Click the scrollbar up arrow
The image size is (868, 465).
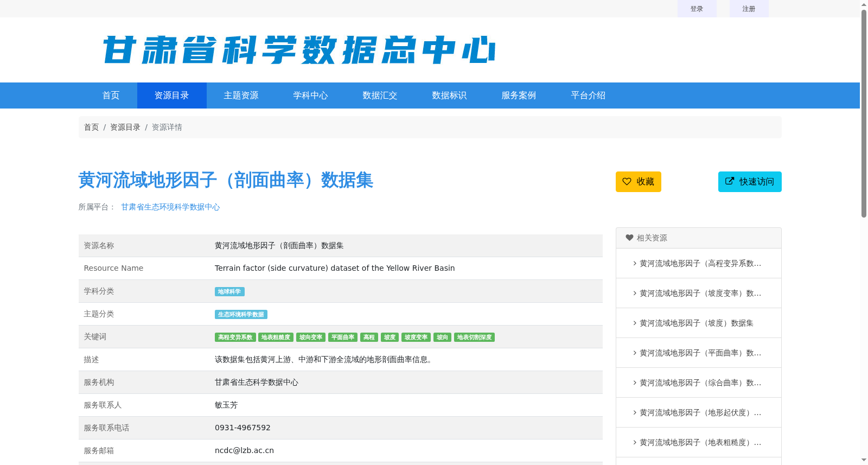tap(864, 4)
